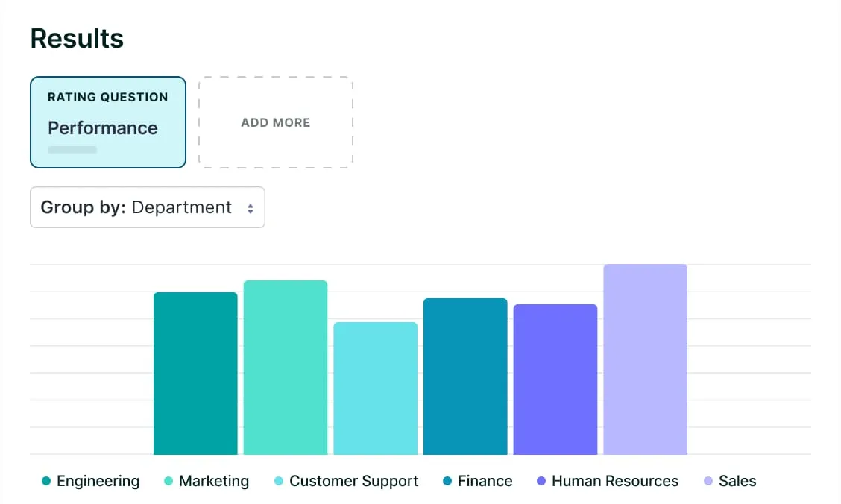Click the Add More dashed box
The width and height of the screenshot is (841, 504).
(x=276, y=122)
